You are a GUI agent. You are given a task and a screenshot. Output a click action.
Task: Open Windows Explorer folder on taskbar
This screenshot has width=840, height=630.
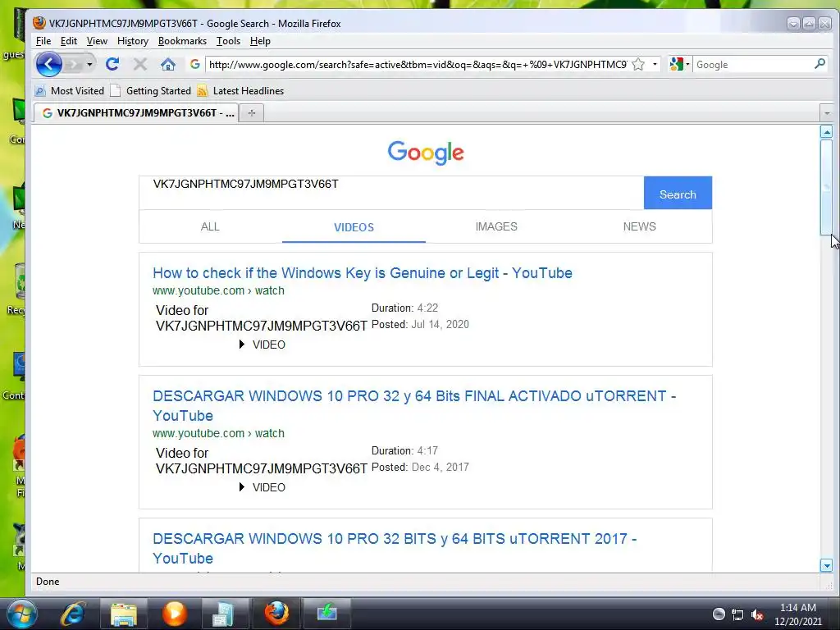tap(124, 614)
